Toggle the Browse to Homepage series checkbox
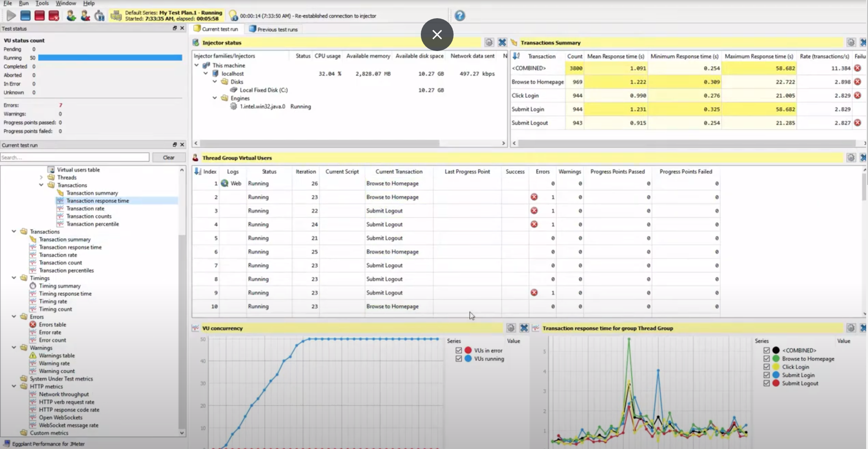The image size is (868, 449). click(x=766, y=359)
